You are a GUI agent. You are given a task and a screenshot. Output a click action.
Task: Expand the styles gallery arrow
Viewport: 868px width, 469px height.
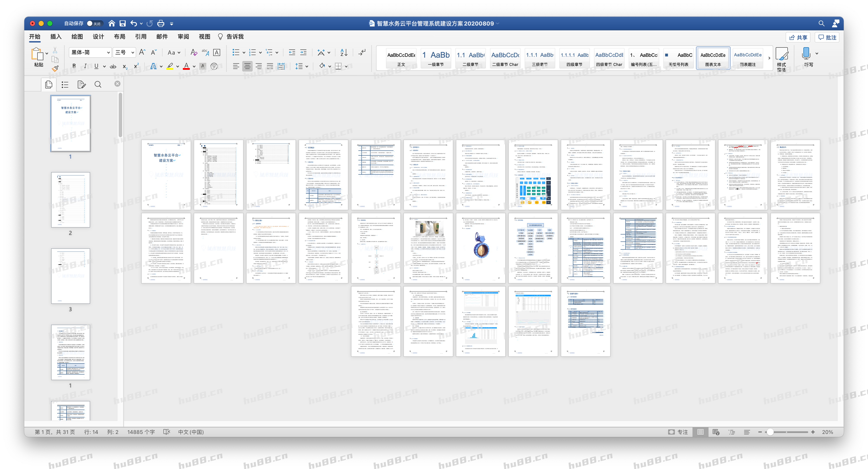769,58
